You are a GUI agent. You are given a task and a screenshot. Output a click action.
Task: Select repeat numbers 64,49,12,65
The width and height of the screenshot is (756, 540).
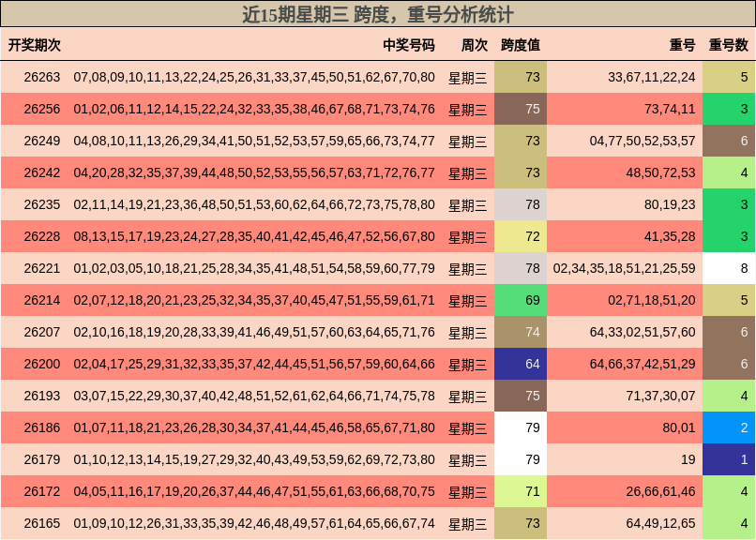click(x=660, y=523)
